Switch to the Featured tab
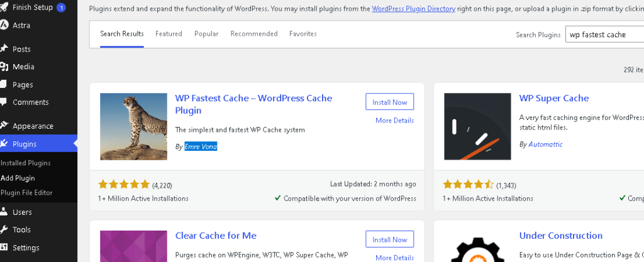Viewport: 644px width, 262px height. [x=169, y=34]
